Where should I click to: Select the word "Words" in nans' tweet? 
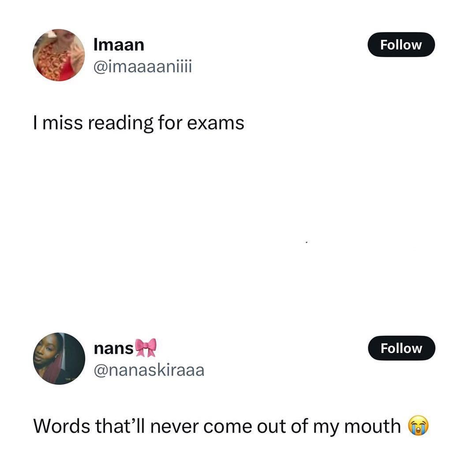(62, 426)
